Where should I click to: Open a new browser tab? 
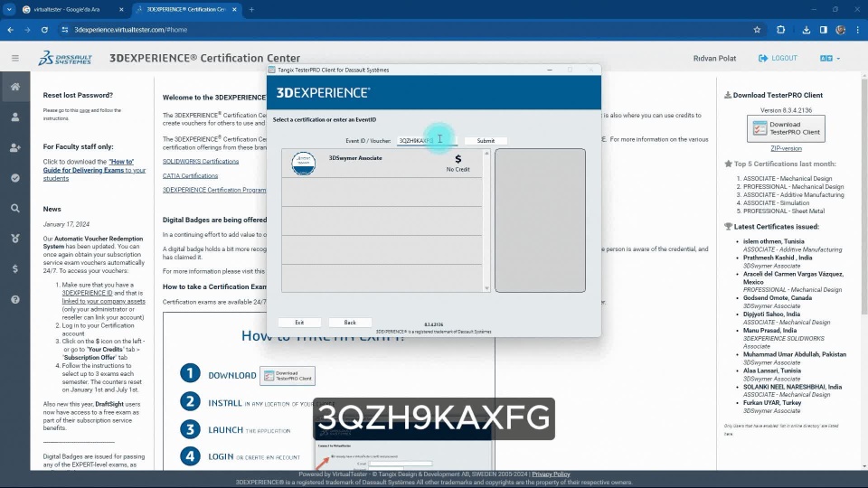coord(251,9)
